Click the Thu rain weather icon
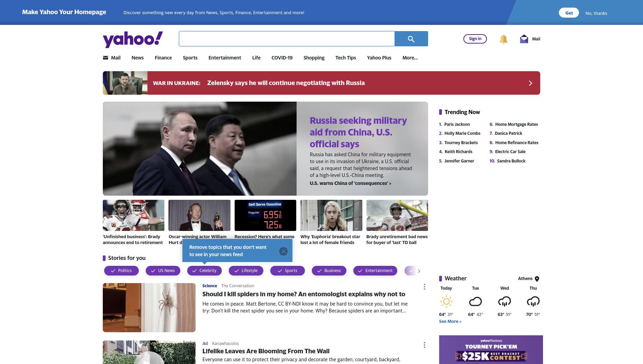Image resolution: width=643 pixels, height=364 pixels. point(533,302)
